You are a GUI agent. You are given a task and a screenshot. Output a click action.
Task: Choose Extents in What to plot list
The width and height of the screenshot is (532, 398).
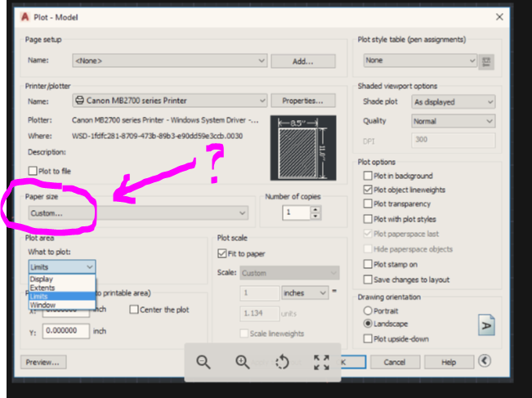point(62,288)
